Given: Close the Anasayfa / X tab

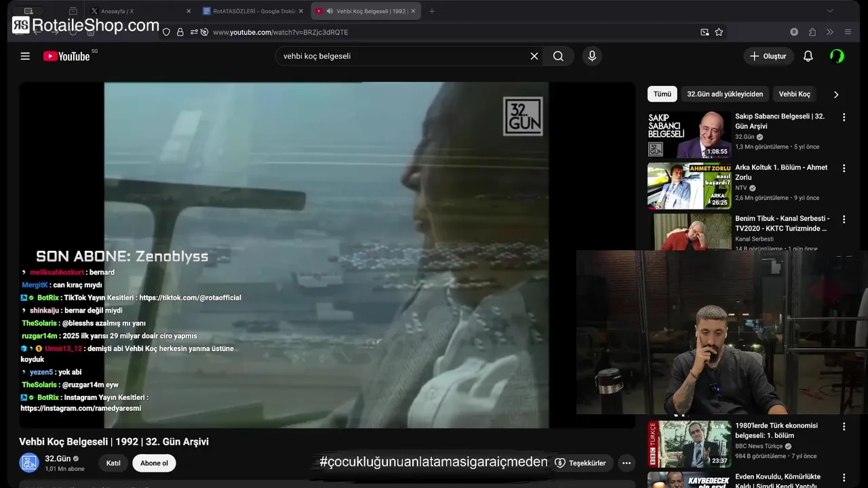Looking at the screenshot, I should pyautogui.click(x=189, y=11).
